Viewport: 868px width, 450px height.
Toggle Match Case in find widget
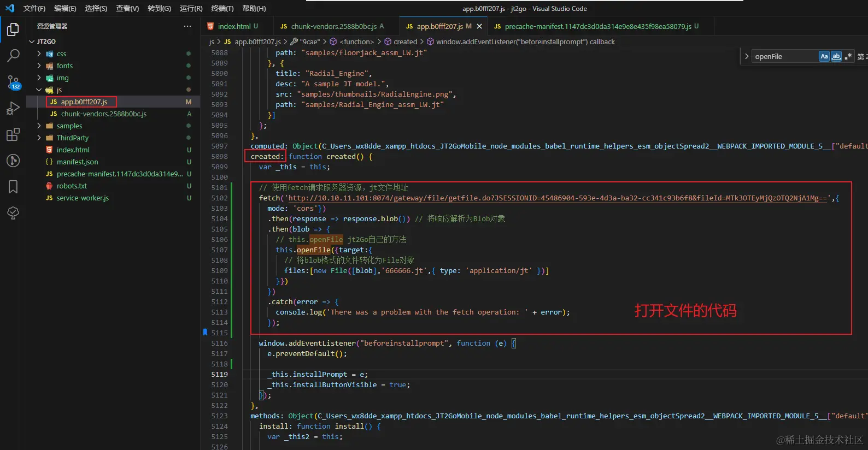point(824,56)
